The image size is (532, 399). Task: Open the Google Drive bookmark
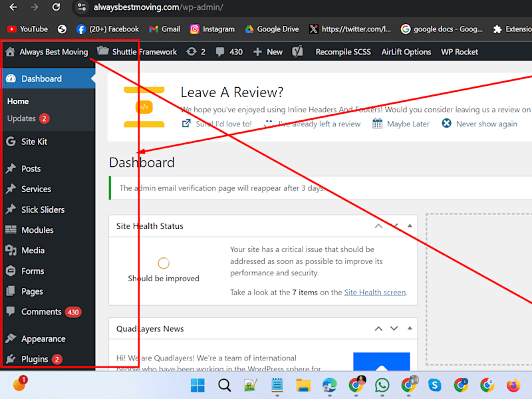tap(272, 29)
